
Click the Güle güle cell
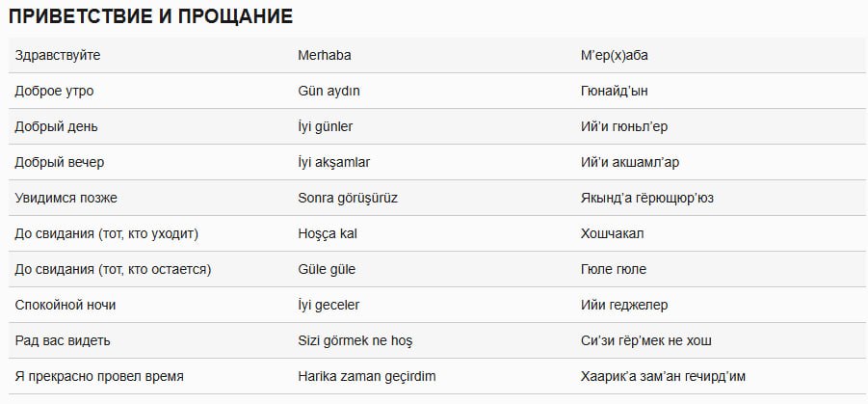click(x=327, y=269)
